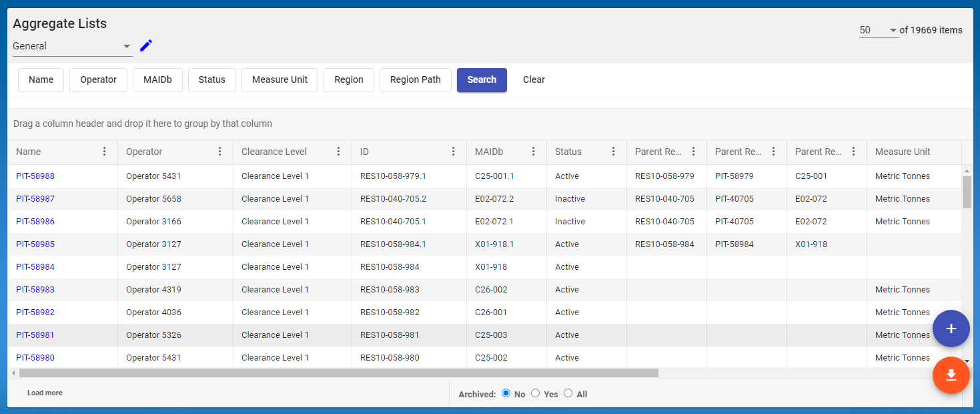Open the Status filter chip
Screen dimensions: 980x414
click(211, 79)
